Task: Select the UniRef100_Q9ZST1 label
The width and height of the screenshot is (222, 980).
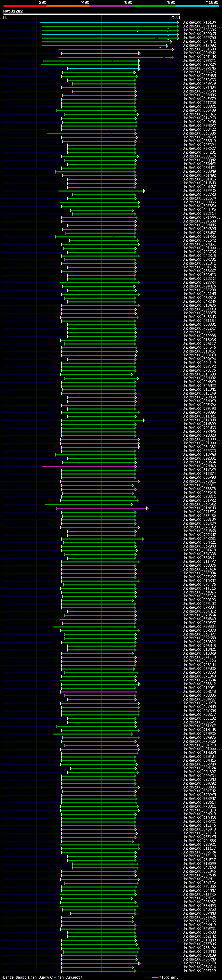Action: [199, 61]
